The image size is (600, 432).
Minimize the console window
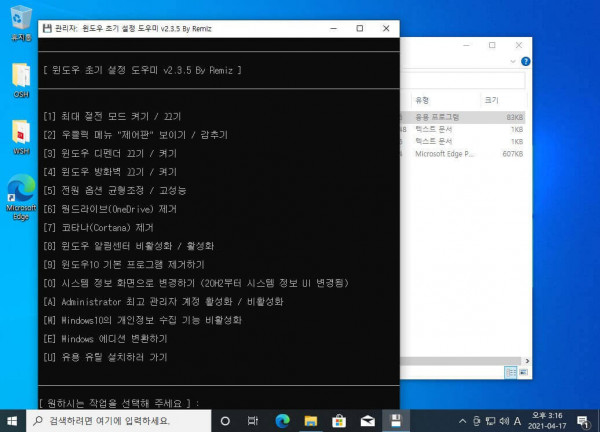[334, 28]
